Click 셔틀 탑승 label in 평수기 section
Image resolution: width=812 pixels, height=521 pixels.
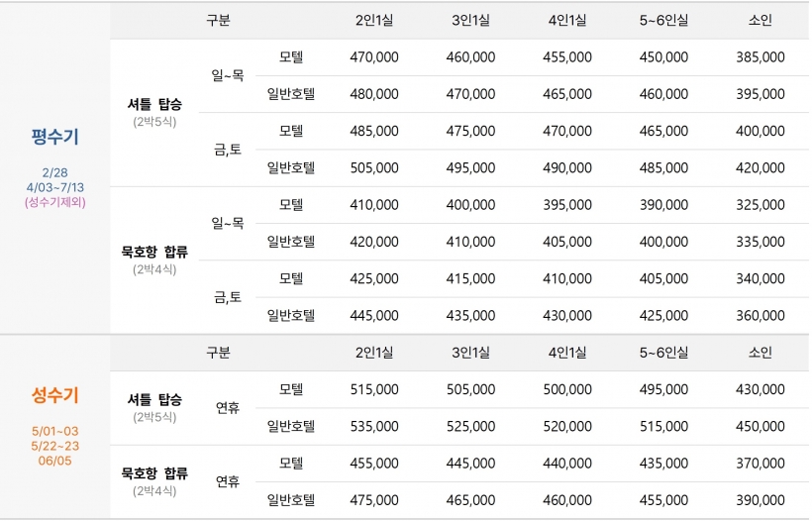154,104
